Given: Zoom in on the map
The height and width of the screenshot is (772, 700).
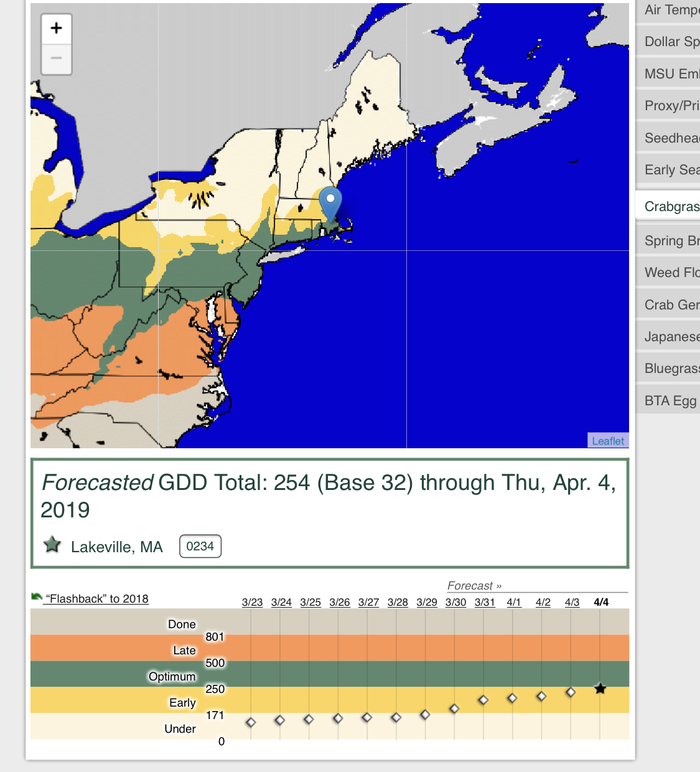Looking at the screenshot, I should 57,29.
